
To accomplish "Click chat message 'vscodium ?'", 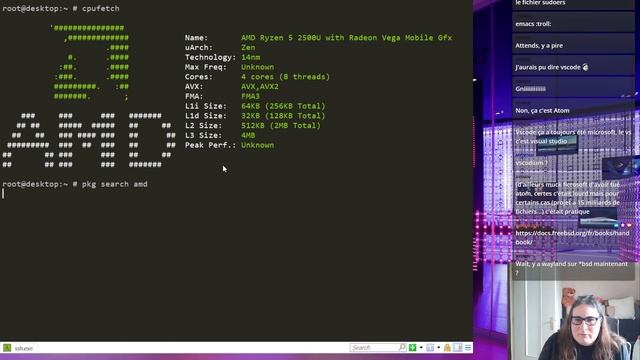I will pos(531,162).
